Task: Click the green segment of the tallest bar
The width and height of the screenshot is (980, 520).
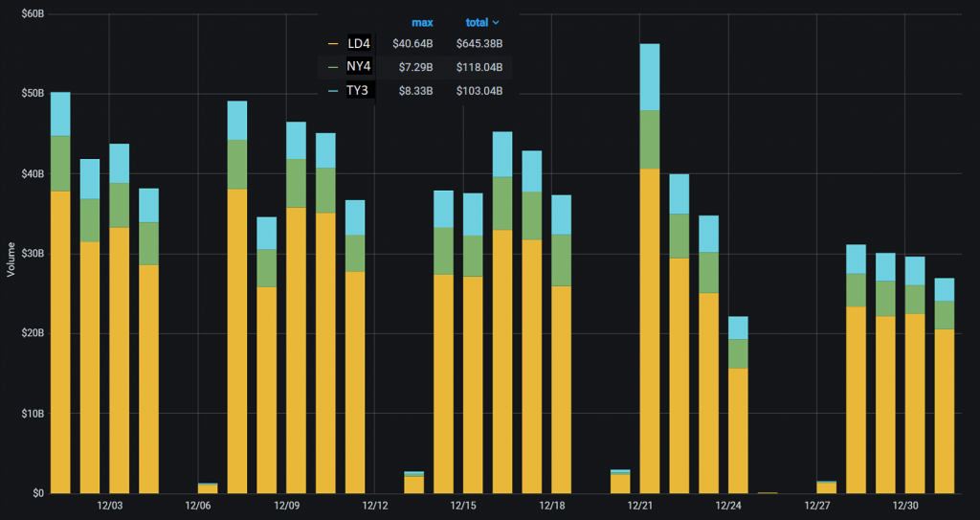Action: coord(650,140)
